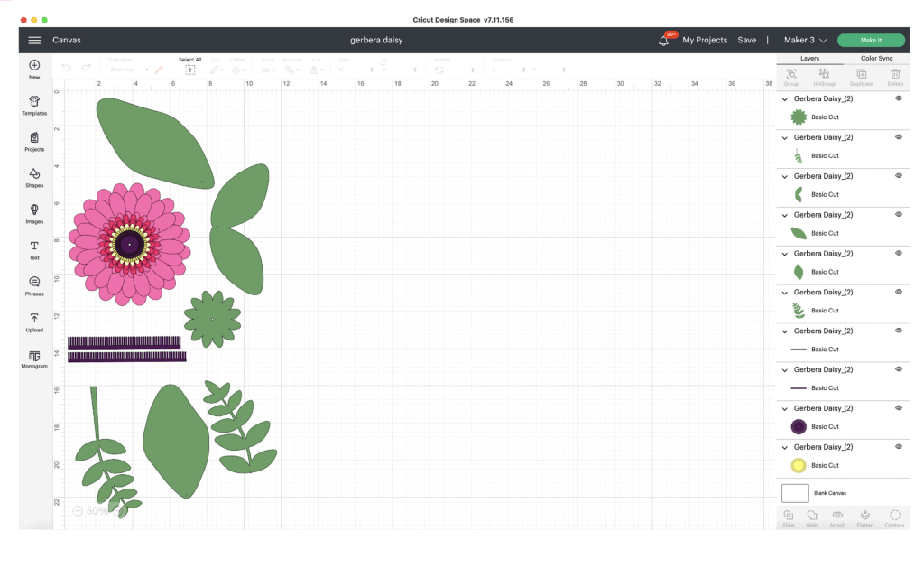Collapse the thin stem sprig layer group
The image size is (924, 578).
pos(784,138)
